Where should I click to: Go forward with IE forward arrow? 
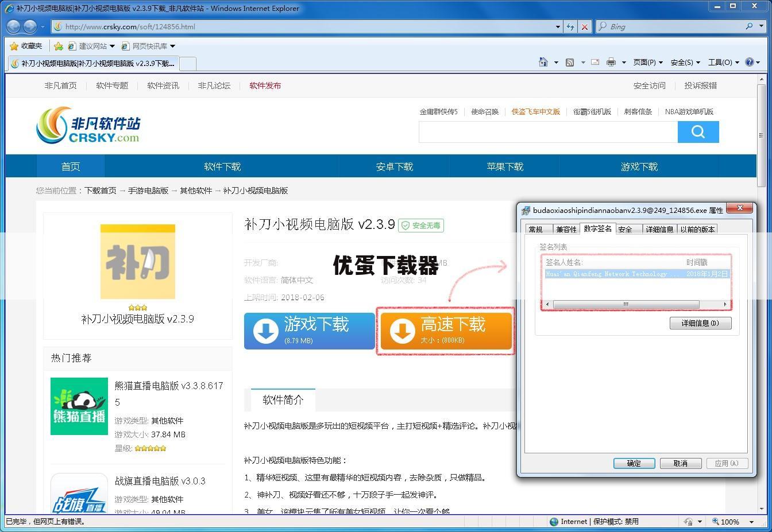click(x=30, y=26)
